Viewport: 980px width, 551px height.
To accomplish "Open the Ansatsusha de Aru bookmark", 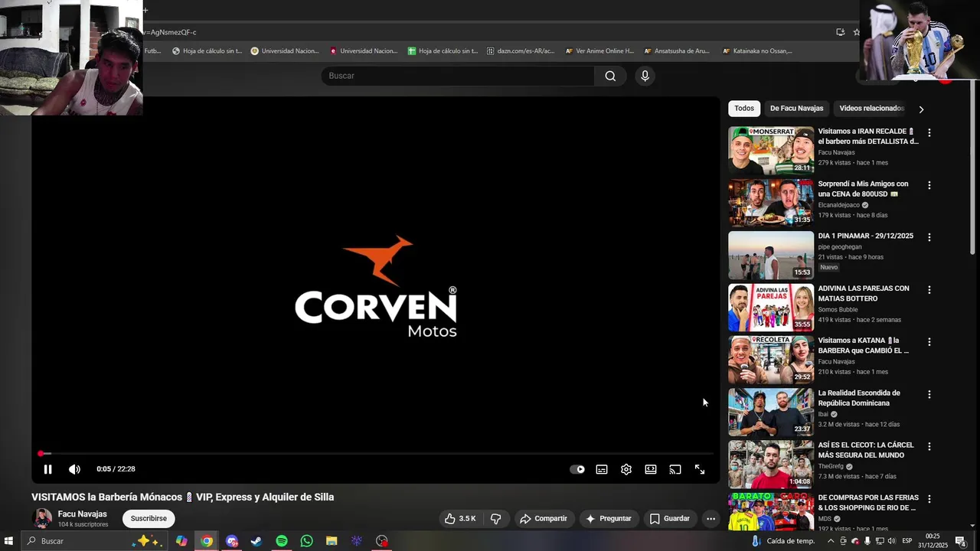I will (678, 51).
